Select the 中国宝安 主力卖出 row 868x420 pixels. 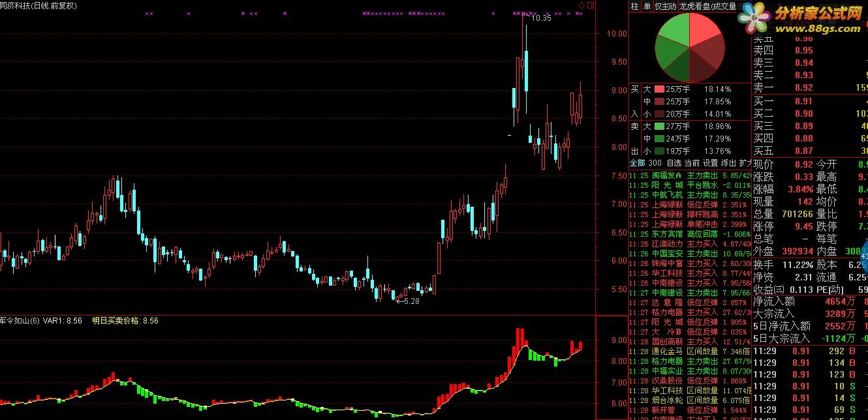point(689,254)
